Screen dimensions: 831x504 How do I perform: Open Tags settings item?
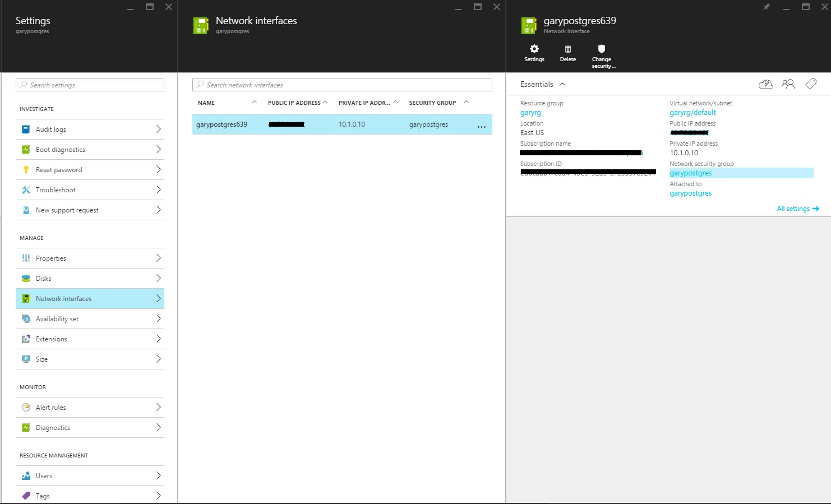point(90,496)
